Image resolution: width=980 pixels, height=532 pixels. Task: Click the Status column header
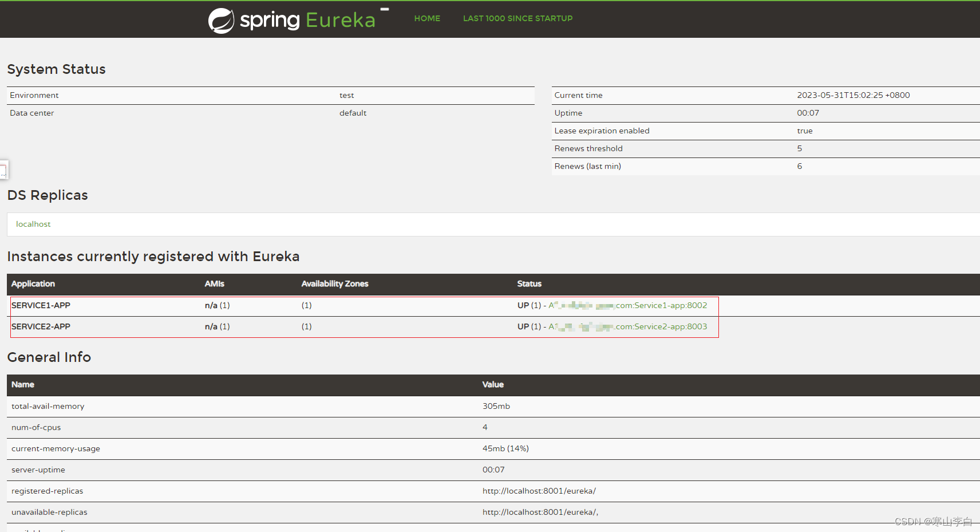click(529, 283)
